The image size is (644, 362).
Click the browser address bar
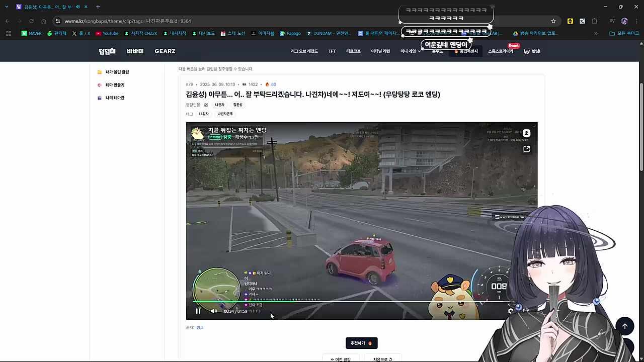[x=302, y=21]
